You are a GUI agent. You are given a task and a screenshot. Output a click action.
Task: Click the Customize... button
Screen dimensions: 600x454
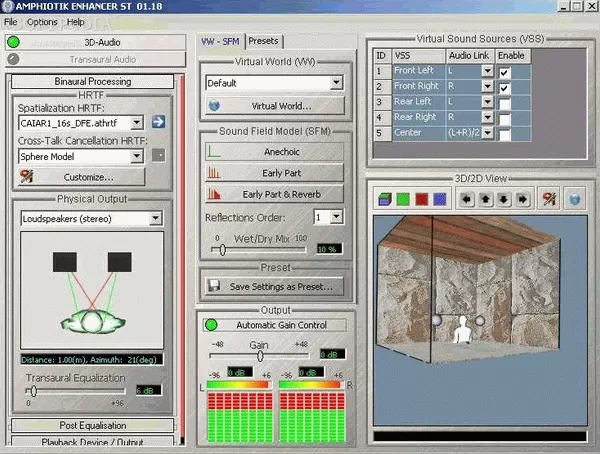(x=82, y=177)
